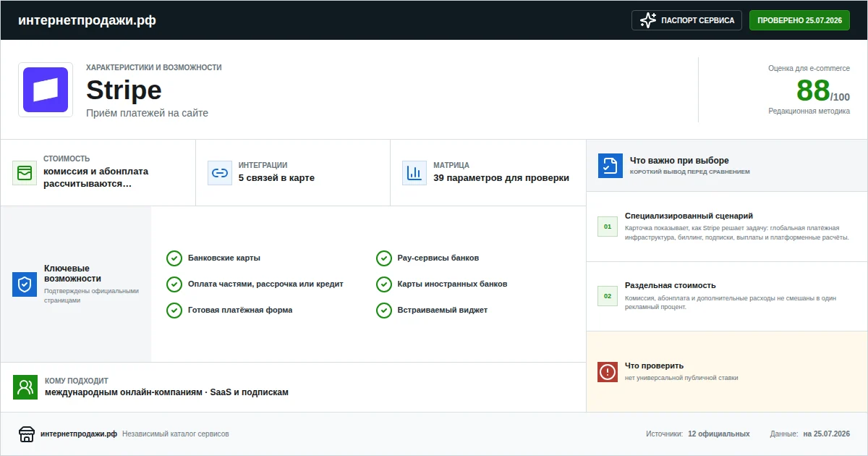Click the Встраиваемый виджет text
Viewport: 868px width, 456px height.
click(443, 311)
